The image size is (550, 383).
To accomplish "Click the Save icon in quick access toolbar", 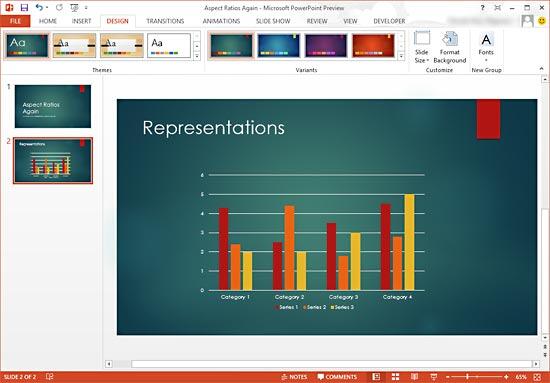I will click(x=24, y=7).
